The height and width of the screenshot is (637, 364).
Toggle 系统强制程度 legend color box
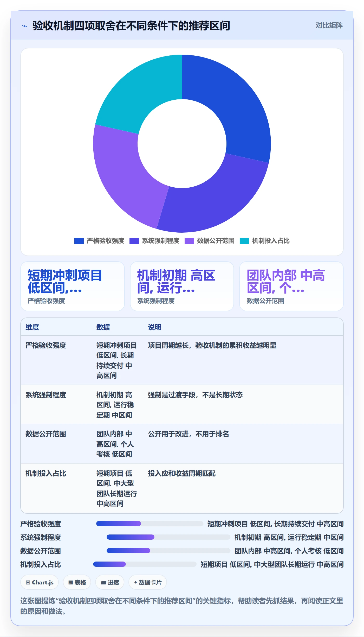(x=134, y=241)
